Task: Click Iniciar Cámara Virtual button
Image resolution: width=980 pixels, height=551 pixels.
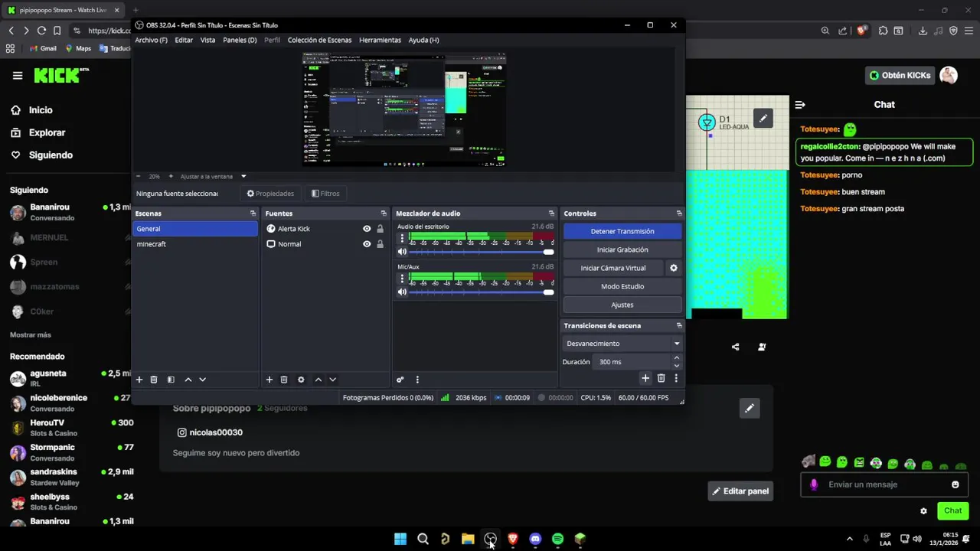Action: tap(613, 268)
